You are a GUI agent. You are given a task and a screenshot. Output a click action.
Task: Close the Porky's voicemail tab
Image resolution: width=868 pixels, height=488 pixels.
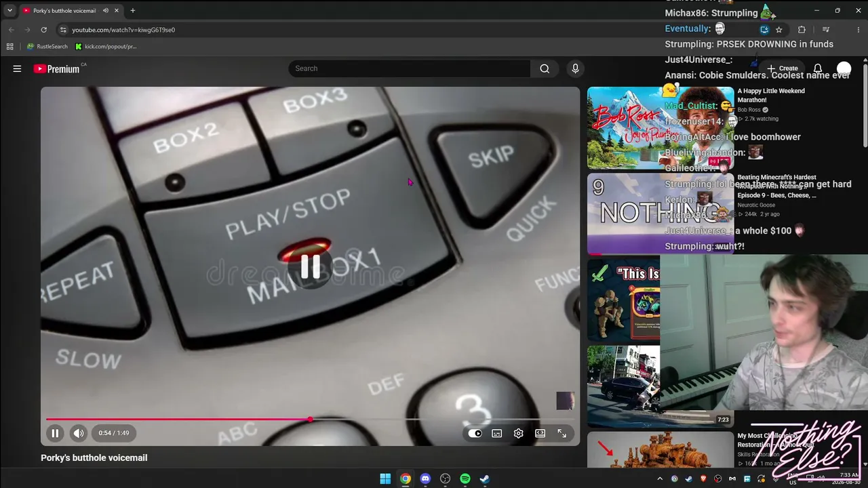[x=117, y=11]
